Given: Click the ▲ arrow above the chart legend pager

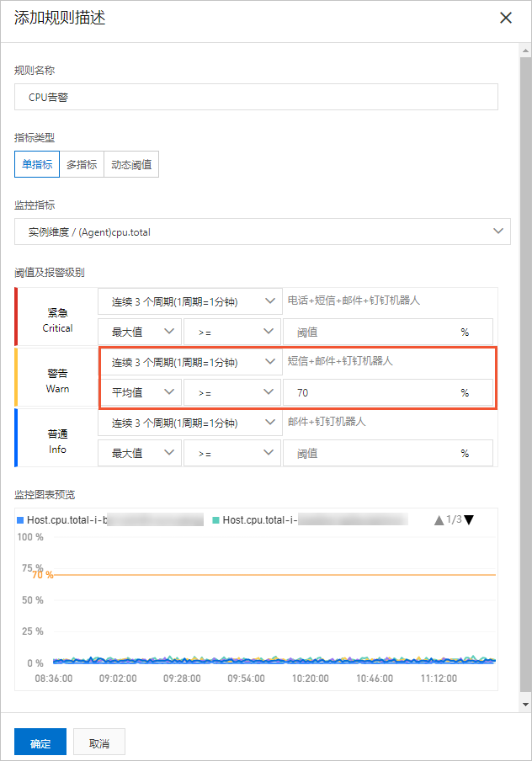Looking at the screenshot, I should point(441,519).
